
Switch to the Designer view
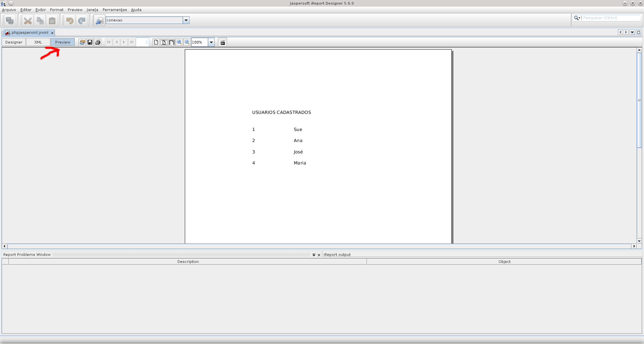tap(14, 42)
